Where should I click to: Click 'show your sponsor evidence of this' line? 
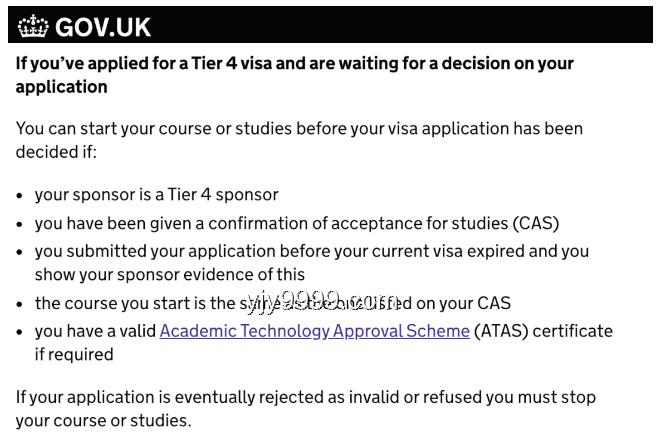point(170,275)
